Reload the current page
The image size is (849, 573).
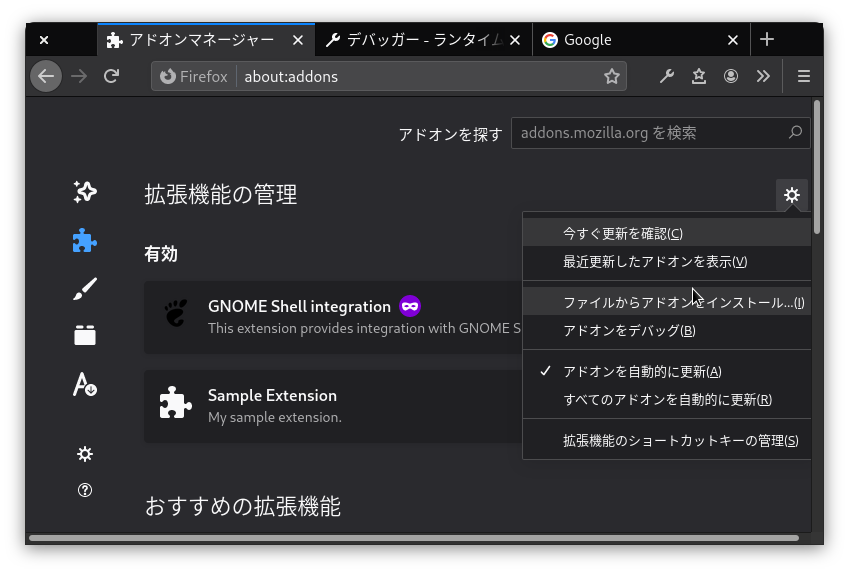(x=112, y=77)
